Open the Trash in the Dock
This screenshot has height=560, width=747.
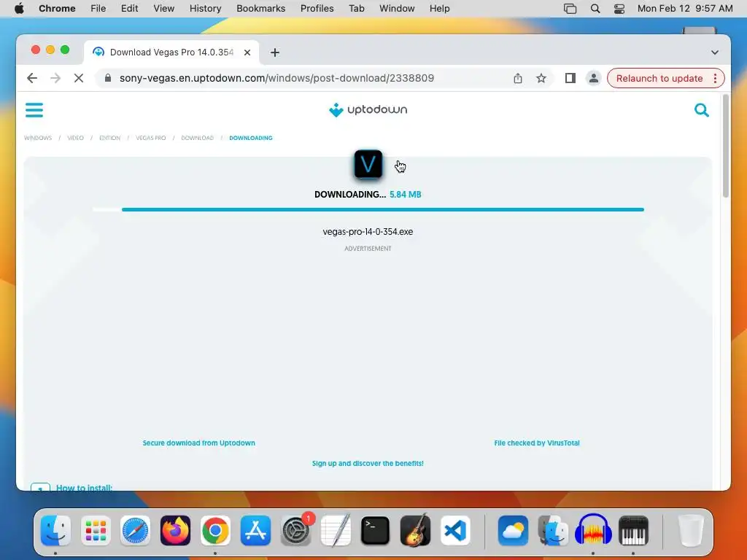(690, 530)
